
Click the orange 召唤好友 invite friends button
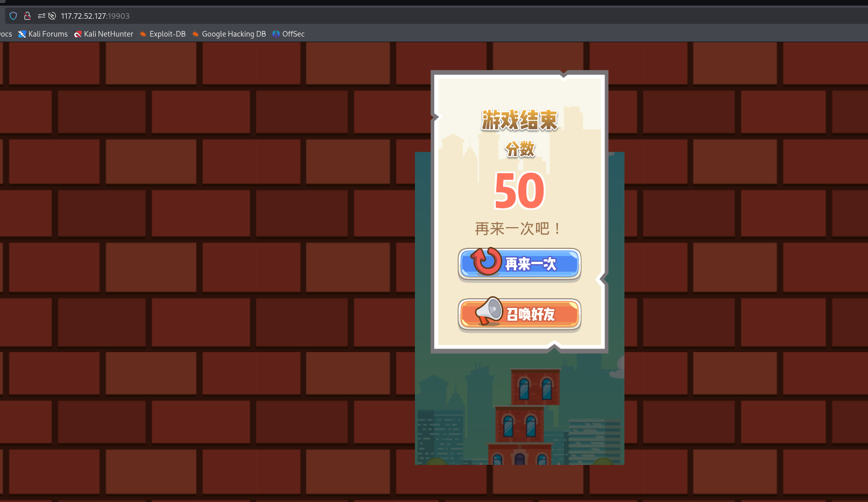[519, 314]
